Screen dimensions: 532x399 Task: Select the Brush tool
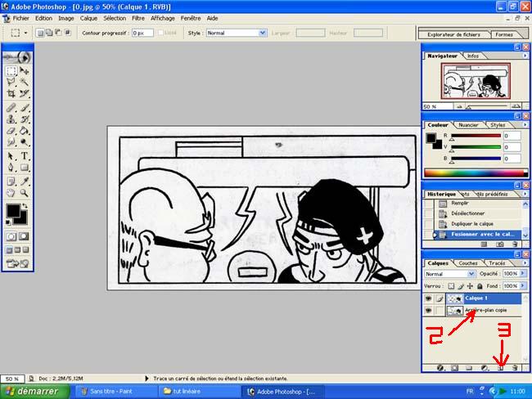(24, 108)
